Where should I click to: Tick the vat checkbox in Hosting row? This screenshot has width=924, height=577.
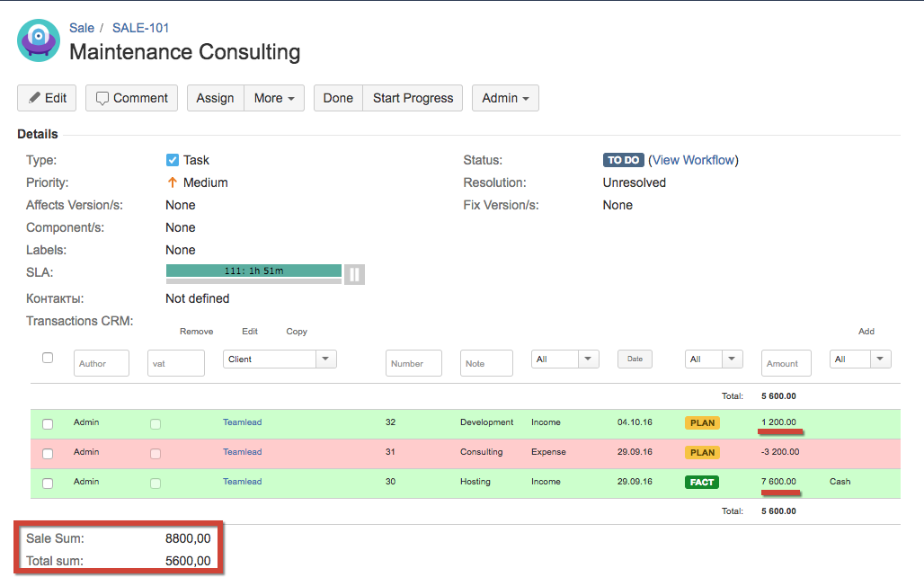(x=155, y=483)
